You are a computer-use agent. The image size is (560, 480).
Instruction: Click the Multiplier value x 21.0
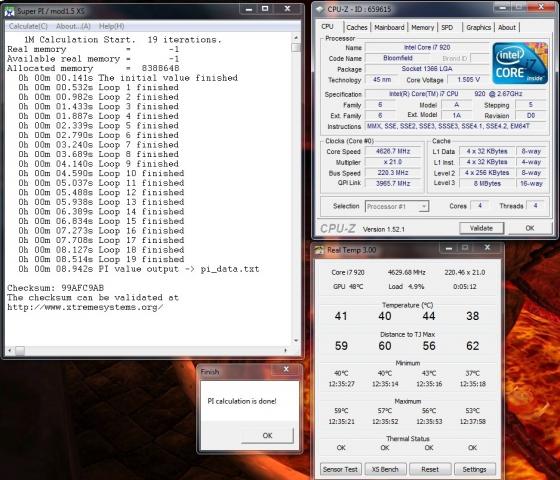(x=393, y=162)
